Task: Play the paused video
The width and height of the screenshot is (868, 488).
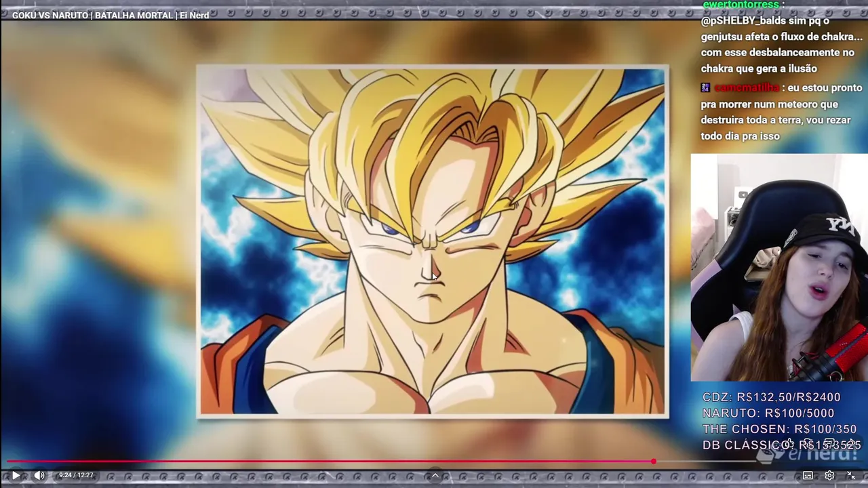Action: click(x=15, y=475)
